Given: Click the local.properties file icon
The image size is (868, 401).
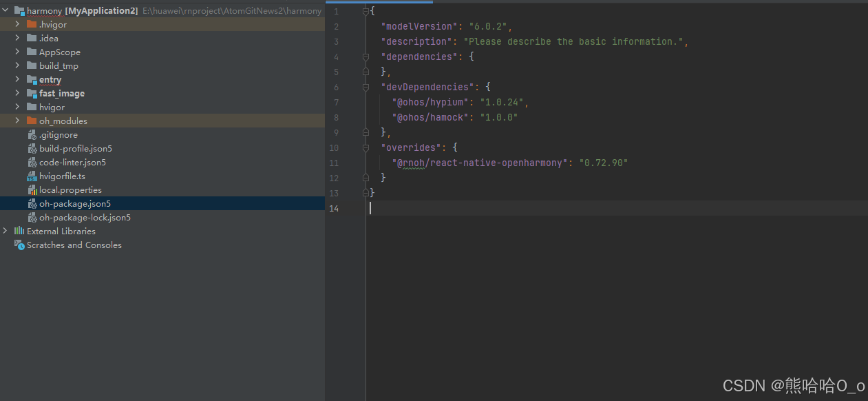Looking at the screenshot, I should [32, 189].
